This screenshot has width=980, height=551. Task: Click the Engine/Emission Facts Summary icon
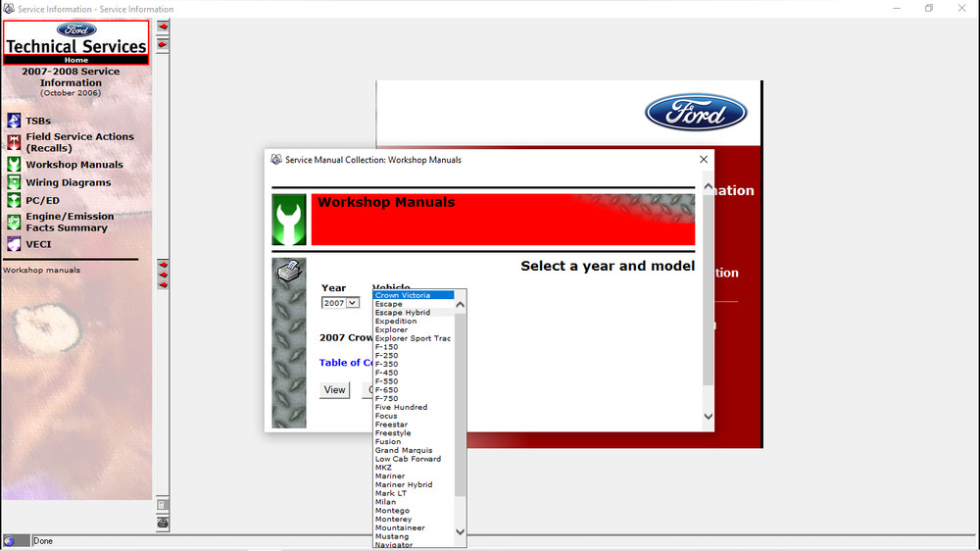[14, 222]
